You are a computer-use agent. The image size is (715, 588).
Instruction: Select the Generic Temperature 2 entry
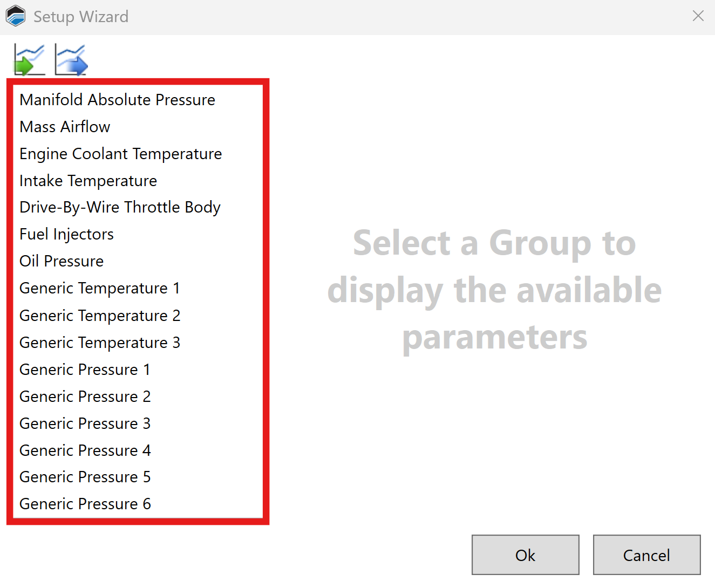click(x=100, y=316)
